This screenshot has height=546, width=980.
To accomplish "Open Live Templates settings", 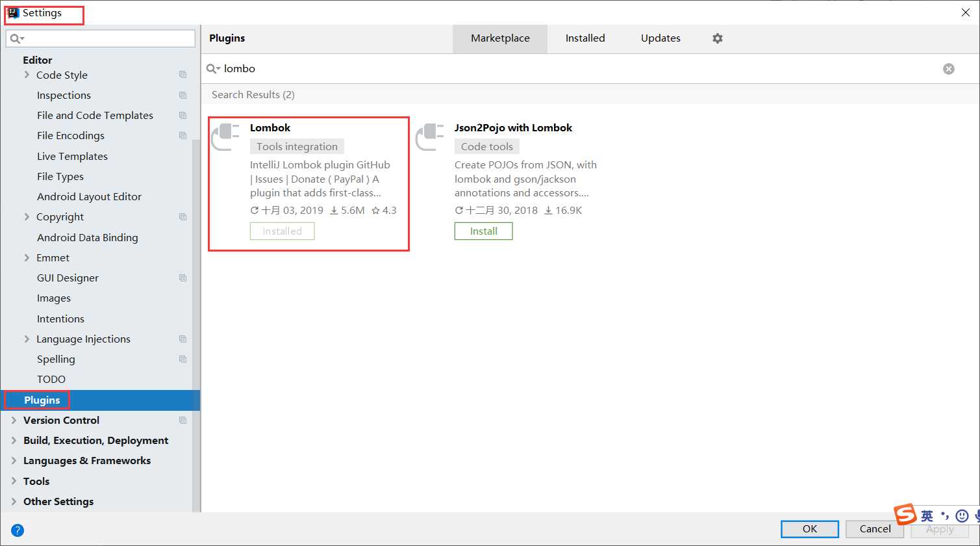I will pos(72,157).
